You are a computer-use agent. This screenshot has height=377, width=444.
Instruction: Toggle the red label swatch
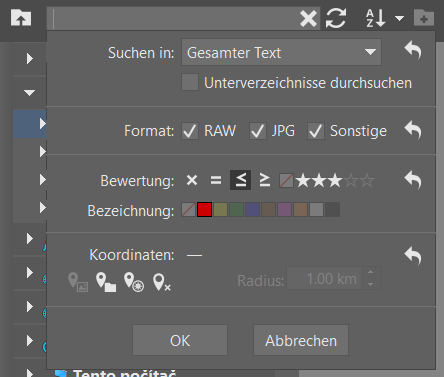tap(204, 210)
